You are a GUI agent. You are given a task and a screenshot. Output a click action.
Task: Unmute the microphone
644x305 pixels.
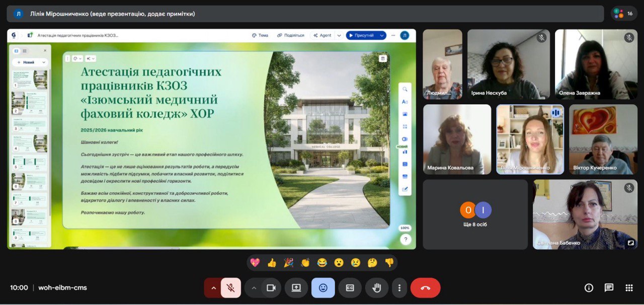(231, 288)
